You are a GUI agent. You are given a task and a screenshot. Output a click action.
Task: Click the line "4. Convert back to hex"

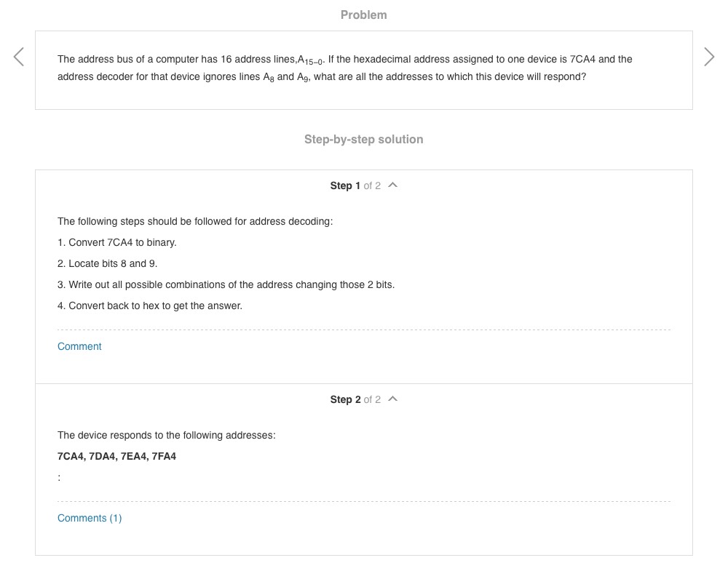[x=149, y=306]
